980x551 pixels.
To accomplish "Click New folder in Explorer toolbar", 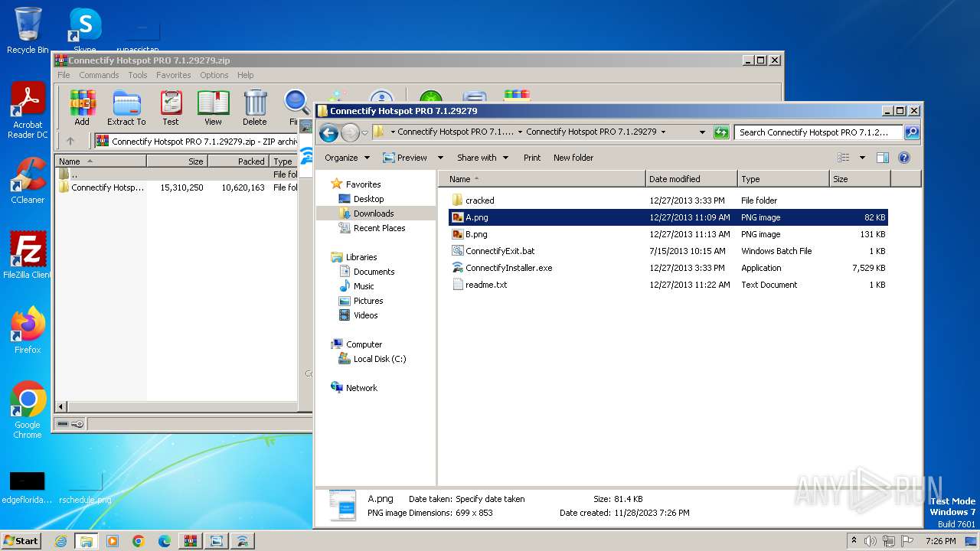I will tap(573, 158).
